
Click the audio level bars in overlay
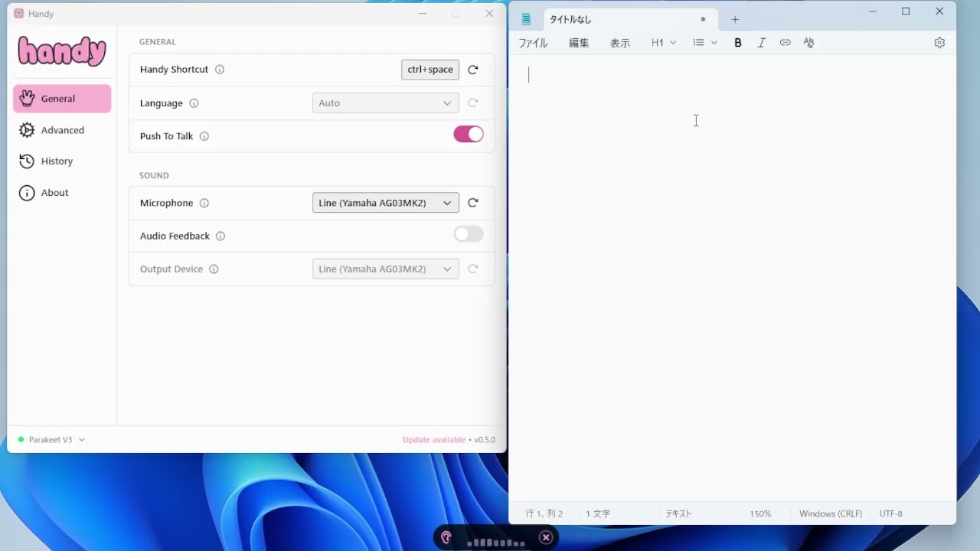coord(496,543)
